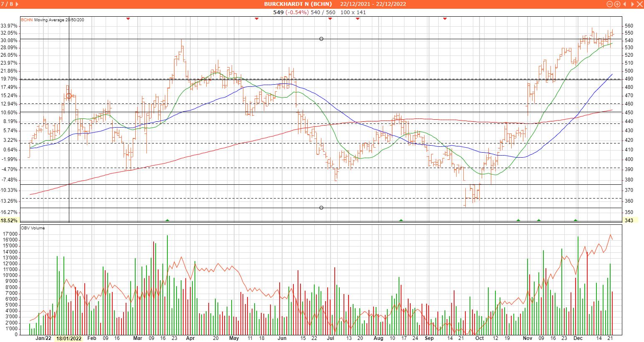Select the upper trendline circle handle
The width and height of the screenshot is (644, 342).
coord(321,39)
